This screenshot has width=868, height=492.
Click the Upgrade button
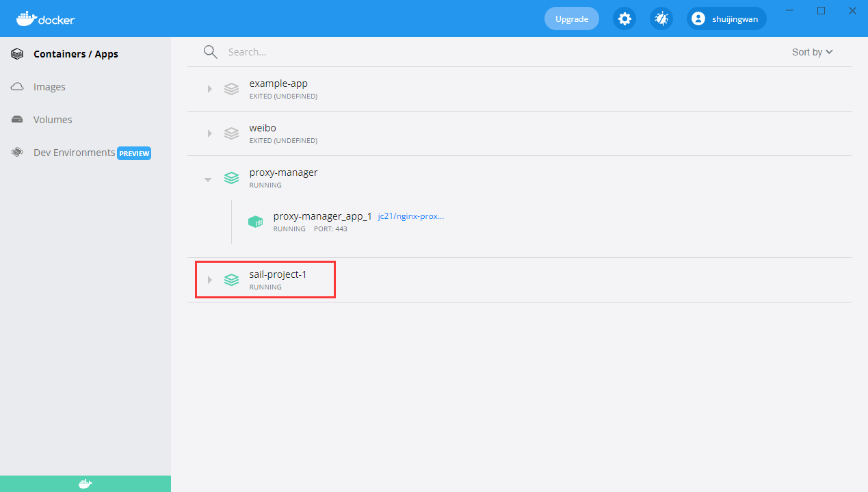[571, 18]
